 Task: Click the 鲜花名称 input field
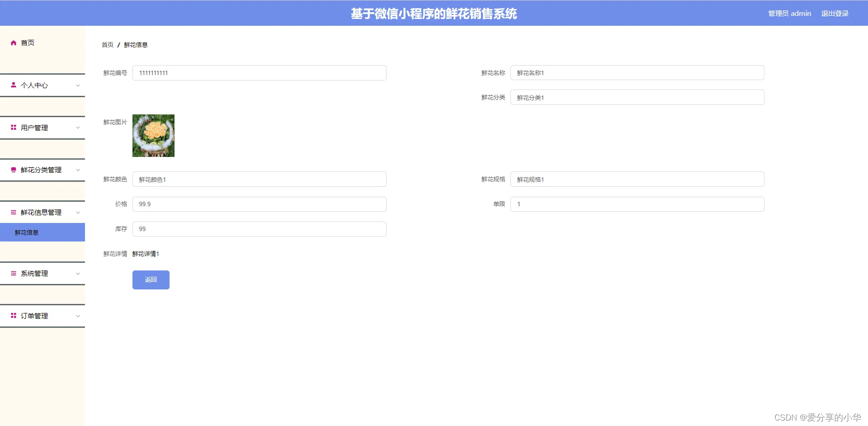click(x=637, y=73)
